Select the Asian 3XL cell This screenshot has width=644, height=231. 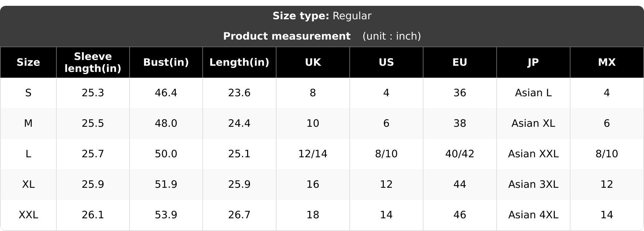pyautogui.click(x=533, y=185)
